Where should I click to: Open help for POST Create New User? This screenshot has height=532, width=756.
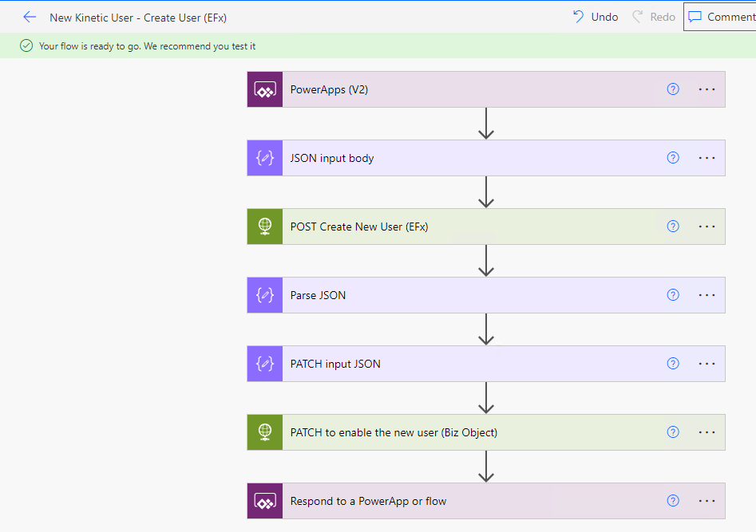point(673,226)
